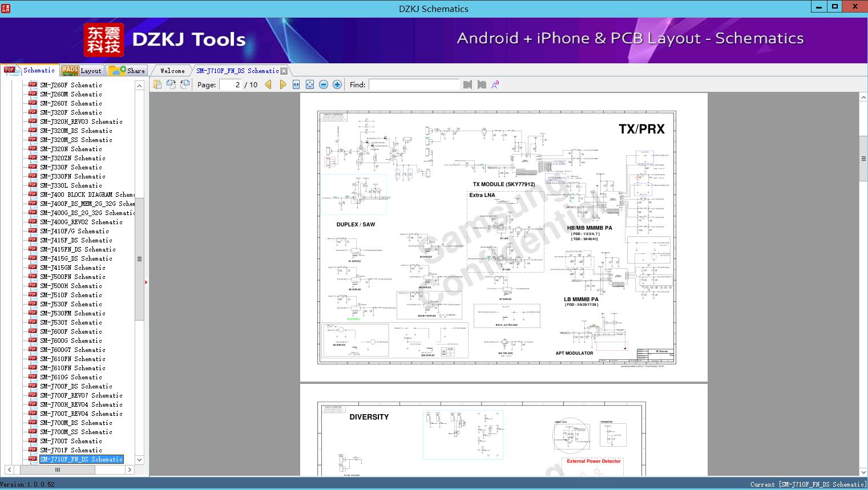Minimize the DZKJ Schematics window
This screenshot has height=490, width=868.
[x=819, y=7]
